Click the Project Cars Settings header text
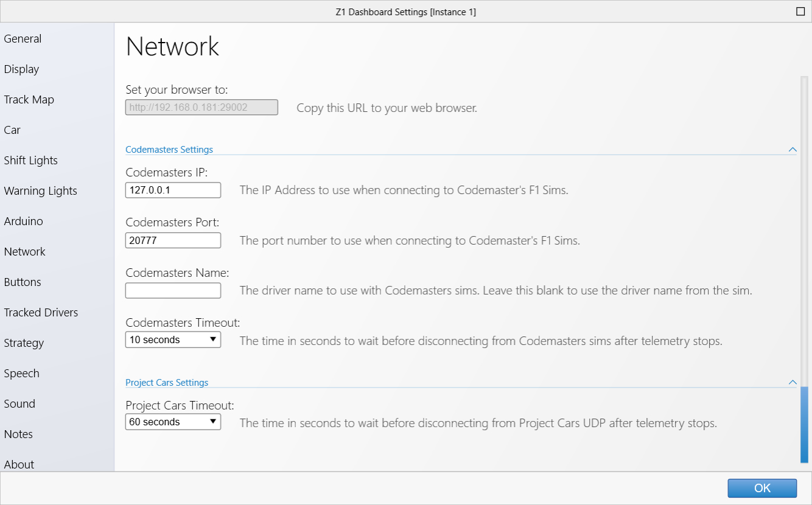812x505 pixels. 167,383
